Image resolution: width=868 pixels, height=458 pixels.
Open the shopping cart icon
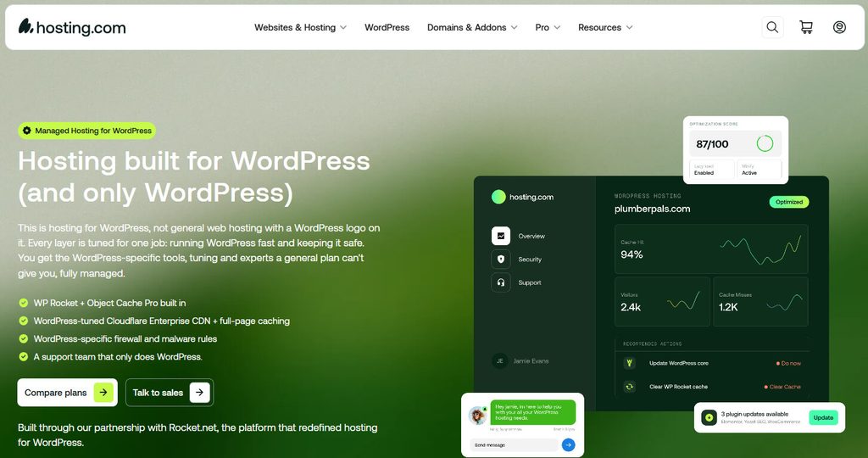click(x=806, y=27)
